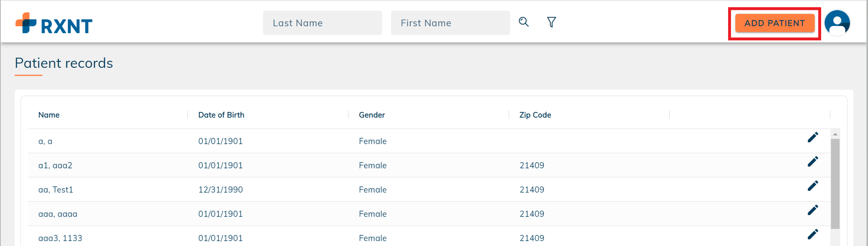Screen dimensions: 868x246
Task: Select the patient name "aaa, aaaa"
Action: 58,214
